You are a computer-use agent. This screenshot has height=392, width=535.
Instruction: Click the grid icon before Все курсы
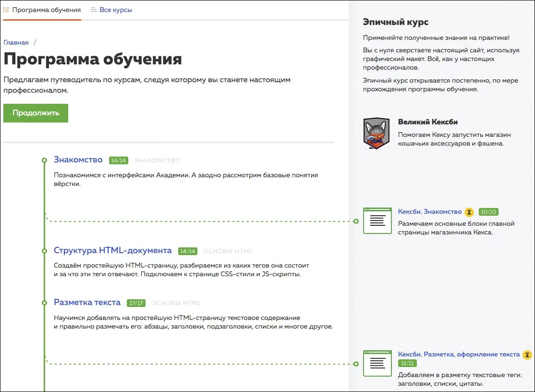point(94,10)
